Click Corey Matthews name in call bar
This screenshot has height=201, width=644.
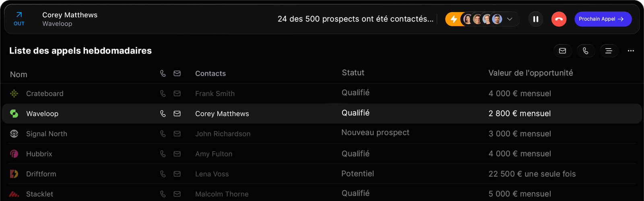(x=70, y=15)
